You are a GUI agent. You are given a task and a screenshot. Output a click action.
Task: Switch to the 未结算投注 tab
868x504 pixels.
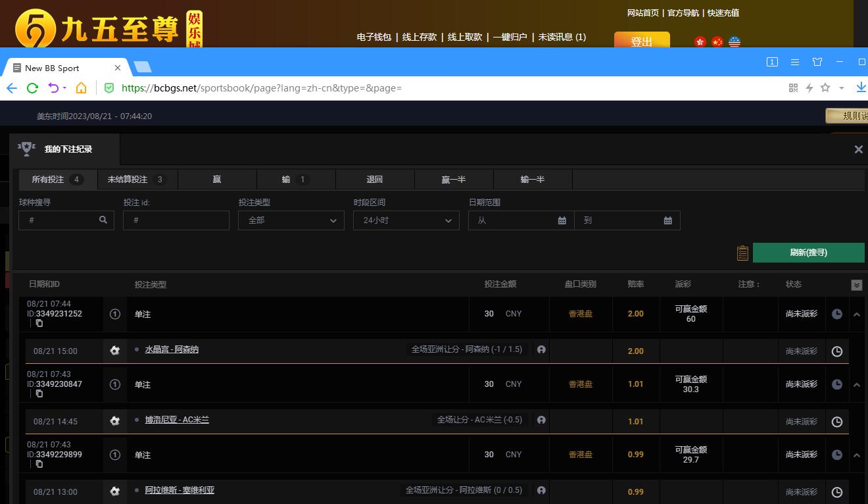[137, 180]
